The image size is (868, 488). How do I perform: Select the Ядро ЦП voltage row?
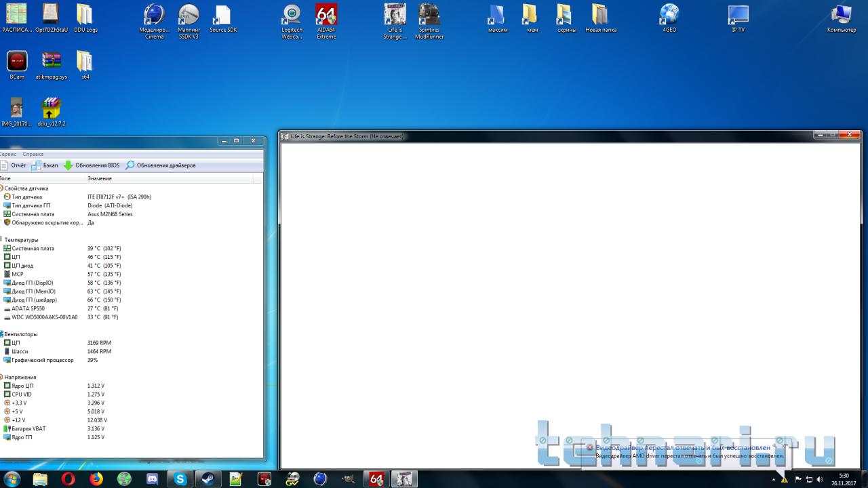click(x=132, y=386)
